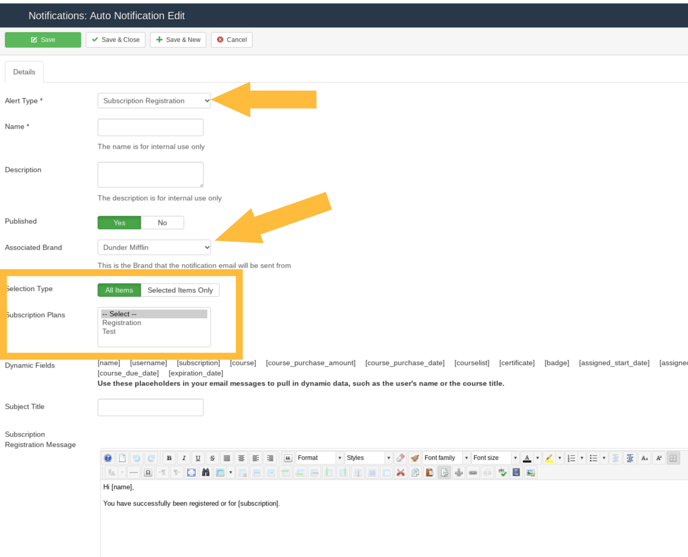Click Save & Close button
This screenshot has width=688, height=557.
(x=116, y=40)
